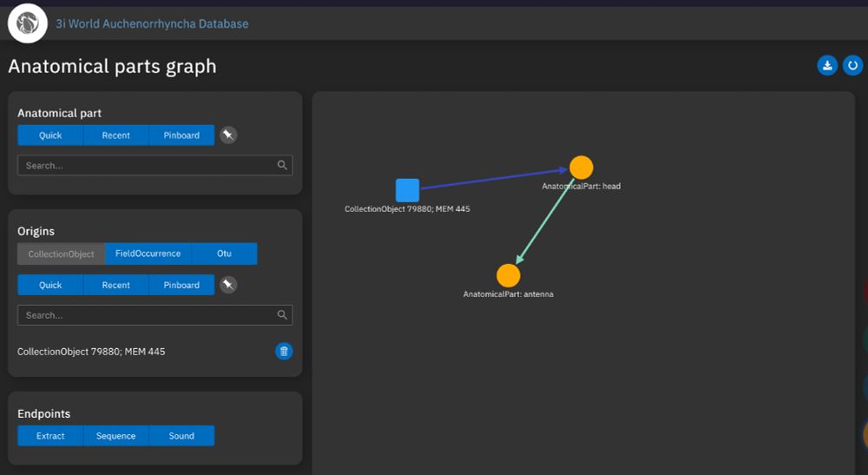Select Quick tab under Origins
The width and height of the screenshot is (868, 475).
50,285
